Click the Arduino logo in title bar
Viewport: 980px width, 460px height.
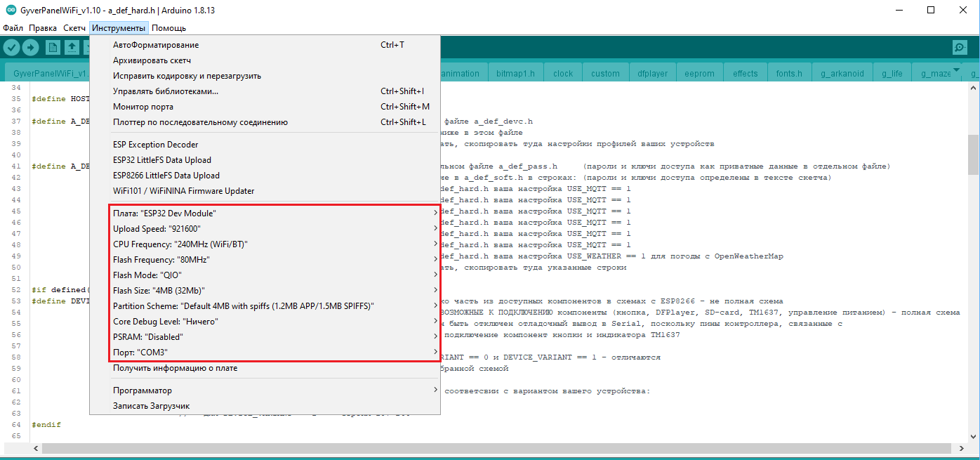11,9
